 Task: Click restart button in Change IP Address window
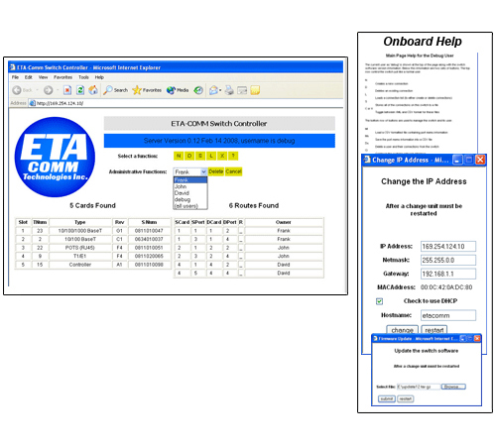click(x=434, y=330)
